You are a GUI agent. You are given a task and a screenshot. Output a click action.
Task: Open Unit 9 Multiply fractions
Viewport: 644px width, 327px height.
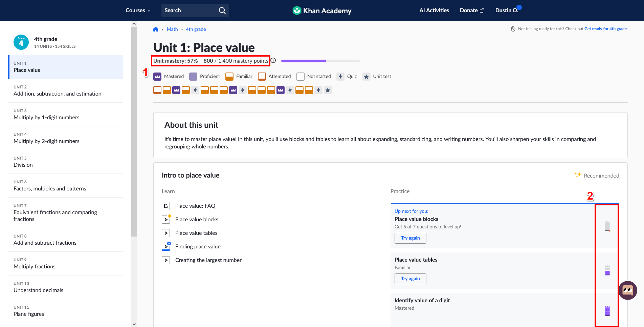(66, 264)
